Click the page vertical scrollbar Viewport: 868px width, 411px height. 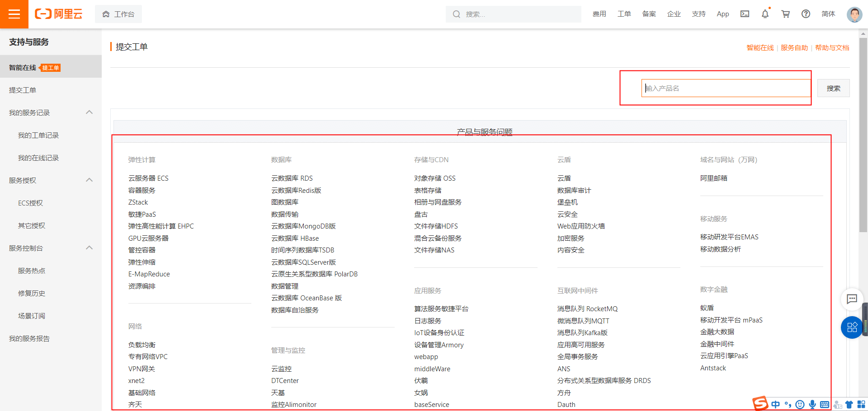(x=863, y=135)
